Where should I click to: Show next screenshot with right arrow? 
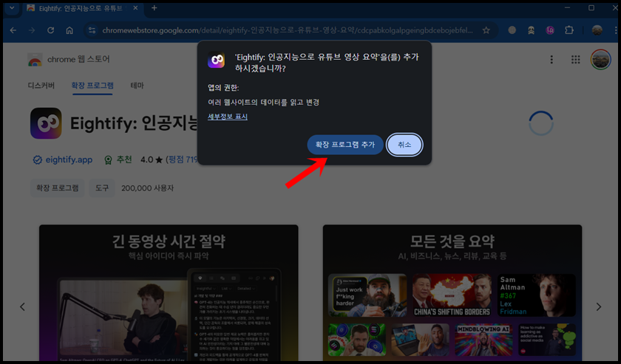pyautogui.click(x=598, y=306)
